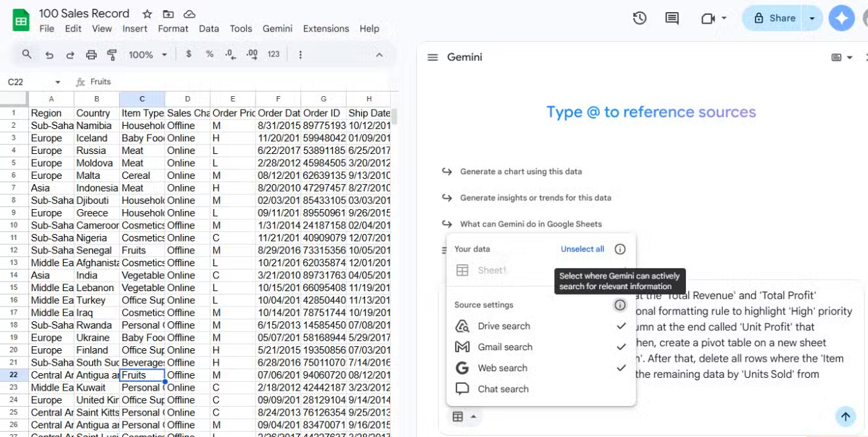Open the Insert menu
Image resolution: width=868 pixels, height=437 pixels.
134,28
